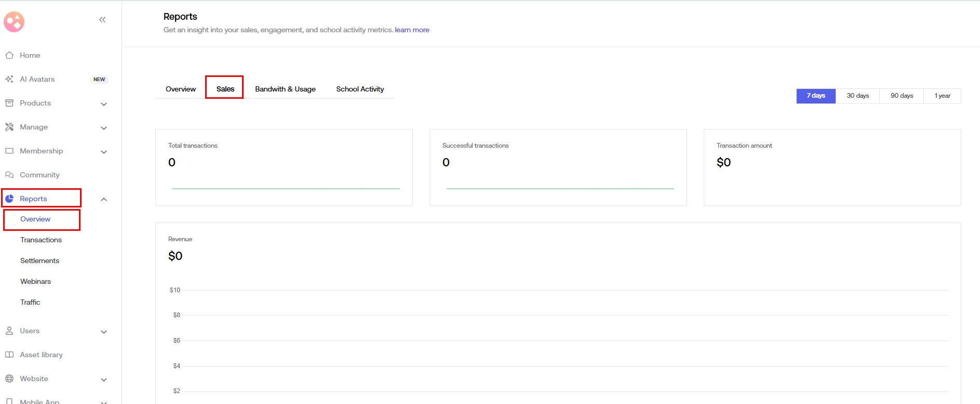Expand the Products menu chevron
The width and height of the screenshot is (980, 404).
[x=104, y=104]
